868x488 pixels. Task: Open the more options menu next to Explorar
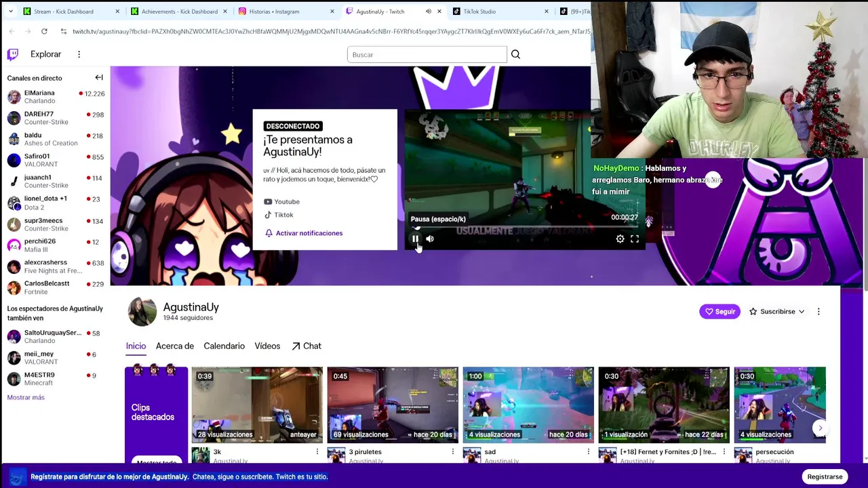[x=79, y=54]
